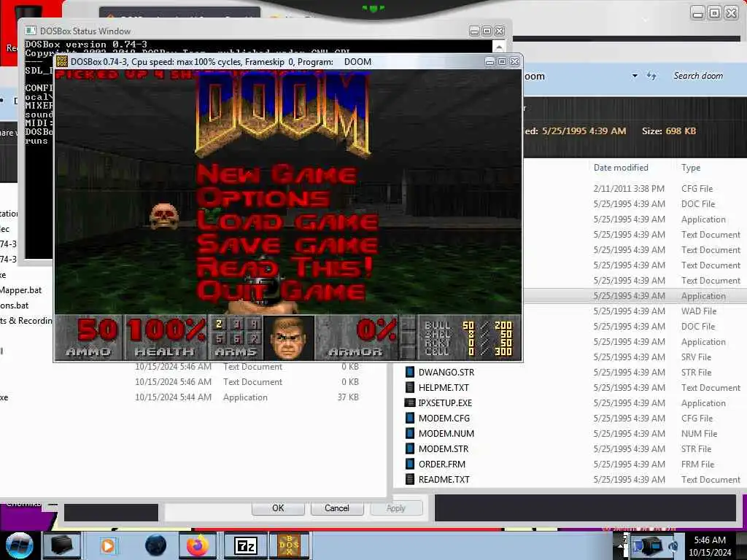Click the DWANGO.STR file icon
747x560 pixels.
pos(409,372)
